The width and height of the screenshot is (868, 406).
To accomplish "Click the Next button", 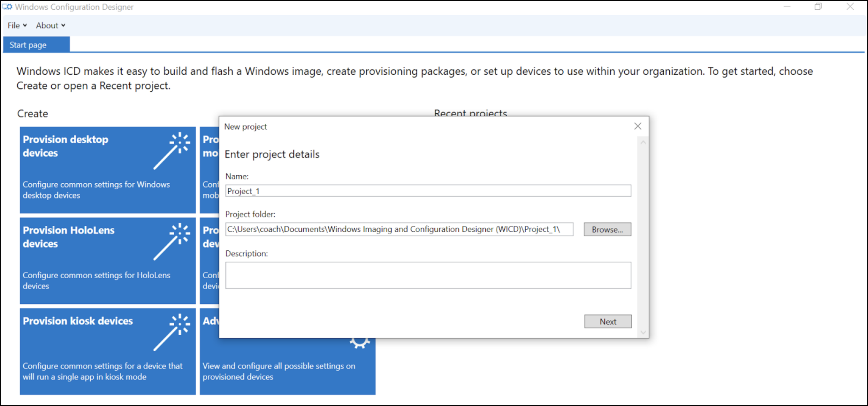I will [608, 322].
